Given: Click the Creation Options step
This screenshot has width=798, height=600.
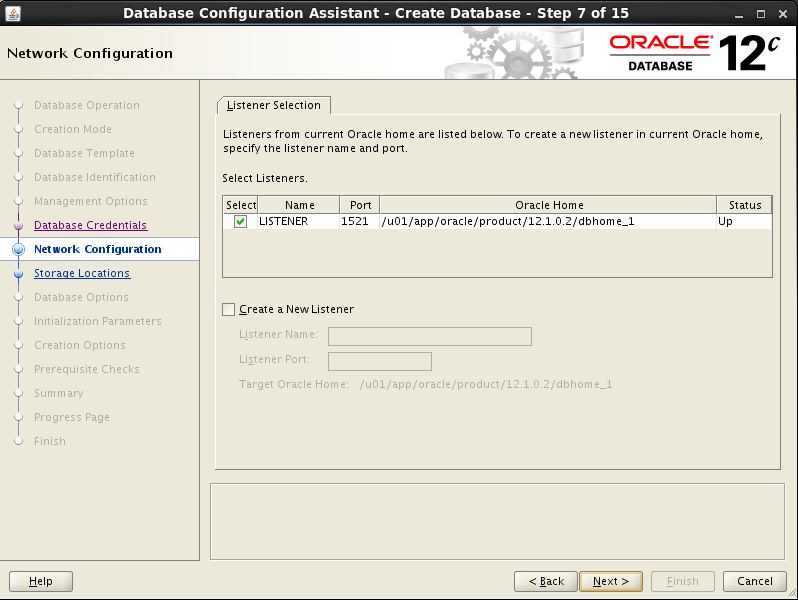Looking at the screenshot, I should [x=80, y=345].
